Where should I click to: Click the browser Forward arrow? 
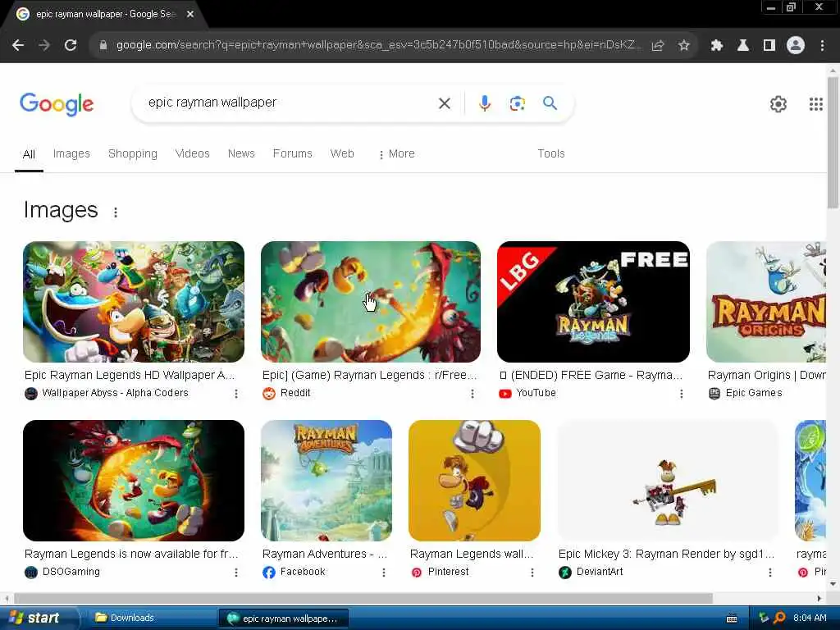point(44,46)
